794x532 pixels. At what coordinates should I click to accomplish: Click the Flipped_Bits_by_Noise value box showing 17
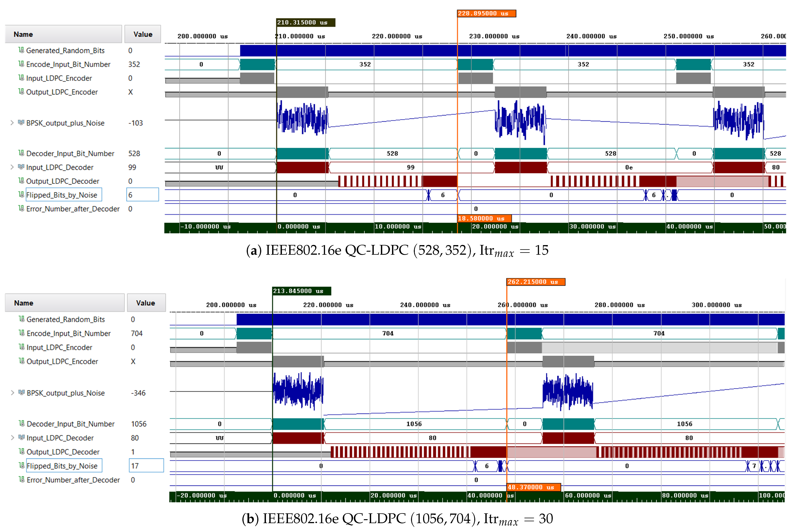[146, 466]
